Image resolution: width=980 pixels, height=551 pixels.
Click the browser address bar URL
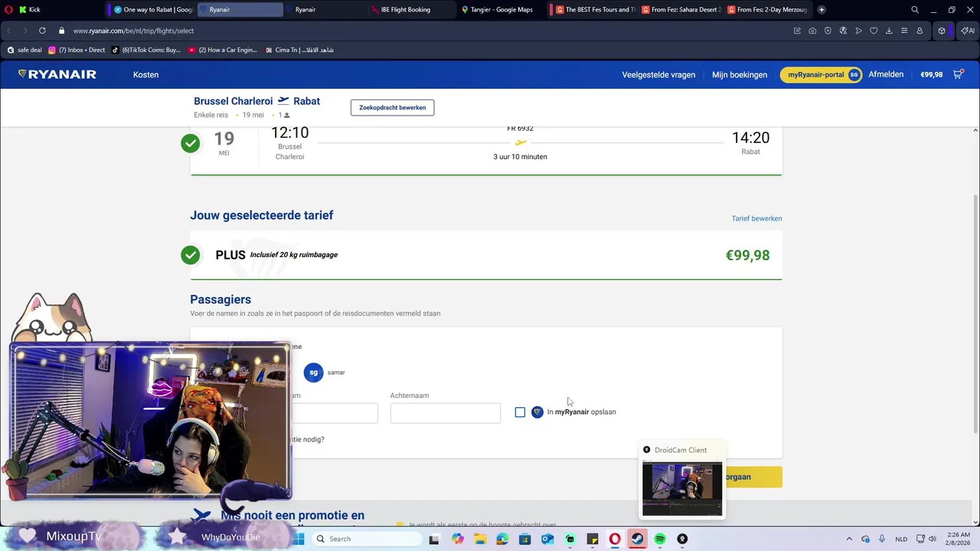[133, 31]
